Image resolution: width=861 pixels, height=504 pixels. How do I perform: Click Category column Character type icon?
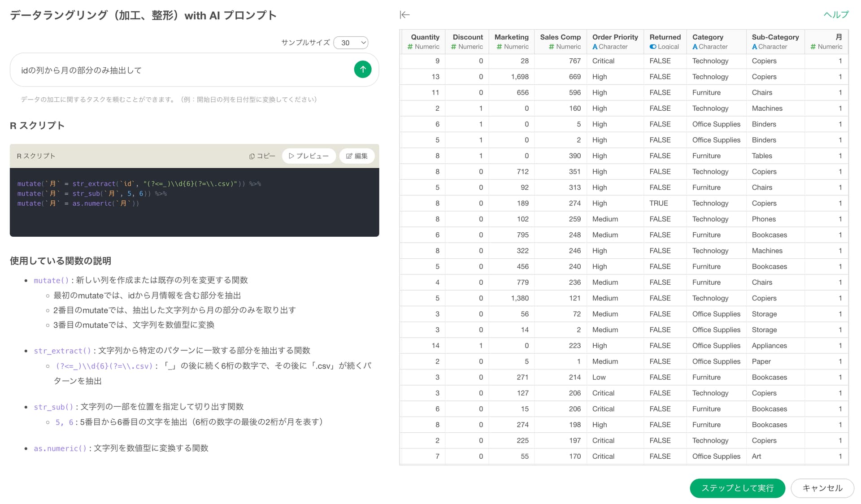coord(695,47)
